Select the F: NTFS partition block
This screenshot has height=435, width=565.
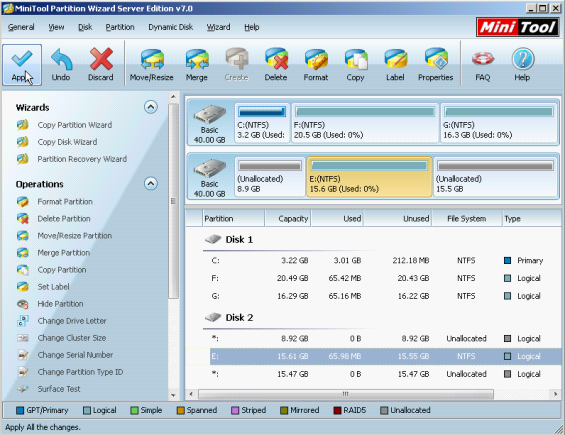point(365,123)
